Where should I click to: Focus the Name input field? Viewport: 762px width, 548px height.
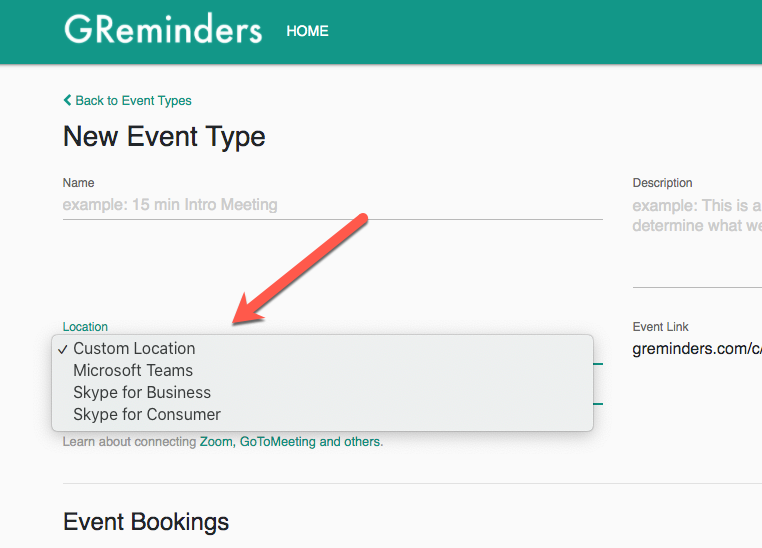click(332, 206)
